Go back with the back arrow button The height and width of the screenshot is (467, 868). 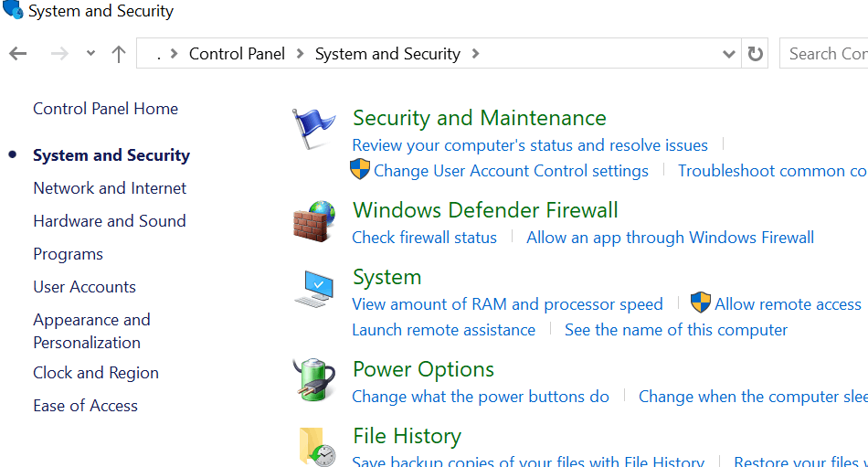[17, 54]
